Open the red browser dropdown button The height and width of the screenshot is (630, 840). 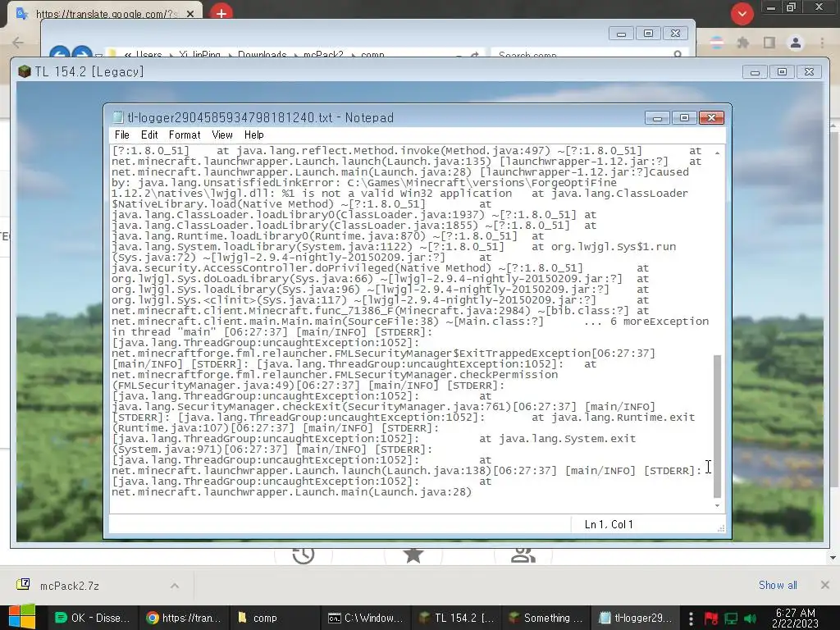pyautogui.click(x=742, y=14)
